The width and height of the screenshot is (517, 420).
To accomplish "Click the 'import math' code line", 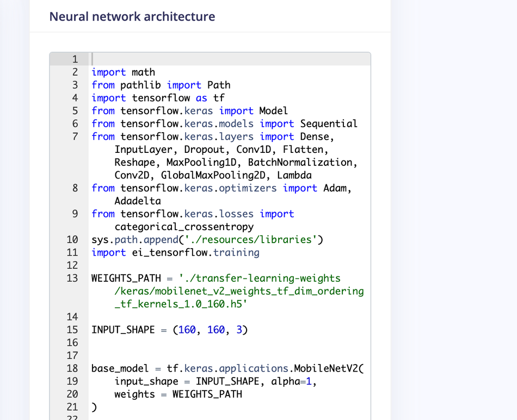I will (x=123, y=72).
